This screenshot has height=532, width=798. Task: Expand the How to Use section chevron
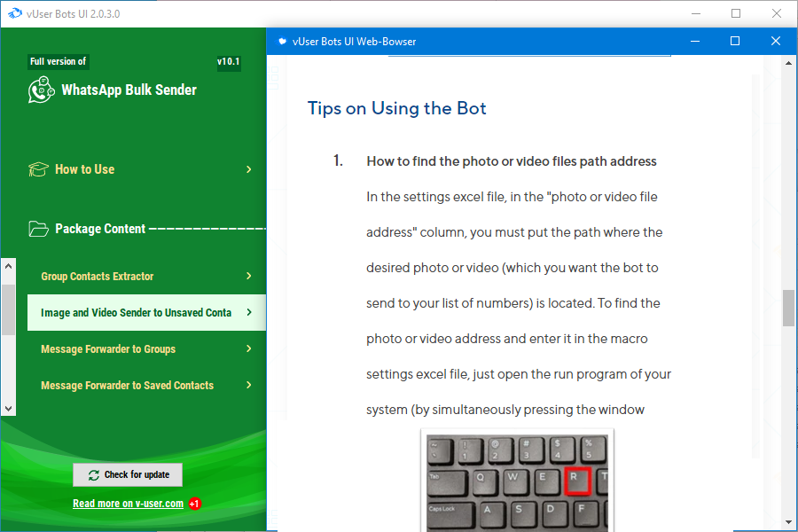pyautogui.click(x=249, y=169)
